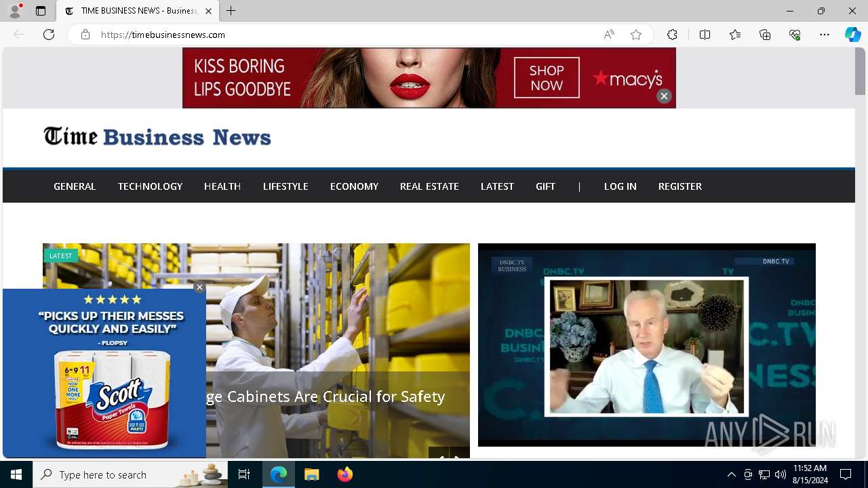Open Browser essentials heart icon

[795, 35]
